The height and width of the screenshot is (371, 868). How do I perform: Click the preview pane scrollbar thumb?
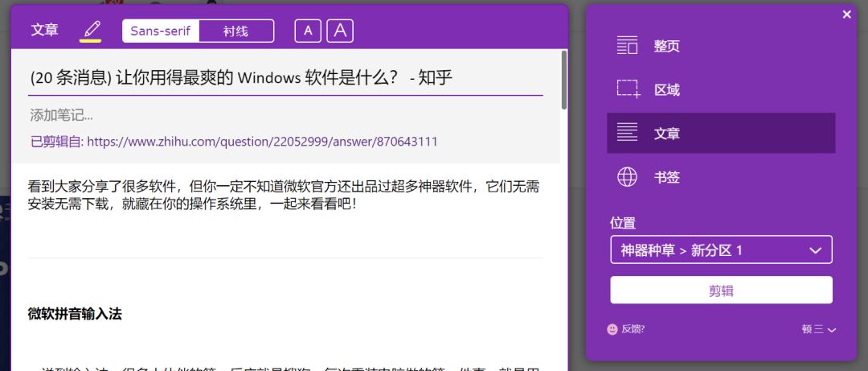click(564, 80)
